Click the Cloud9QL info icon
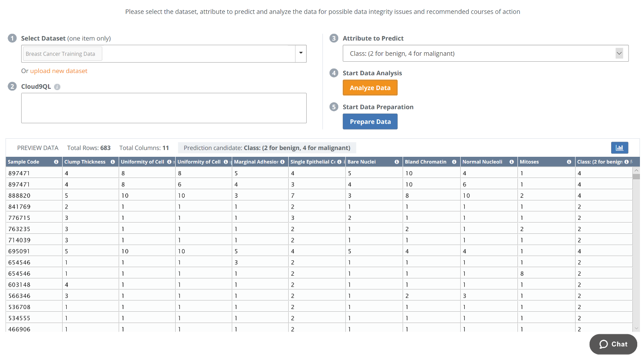The image size is (644, 355). (57, 87)
